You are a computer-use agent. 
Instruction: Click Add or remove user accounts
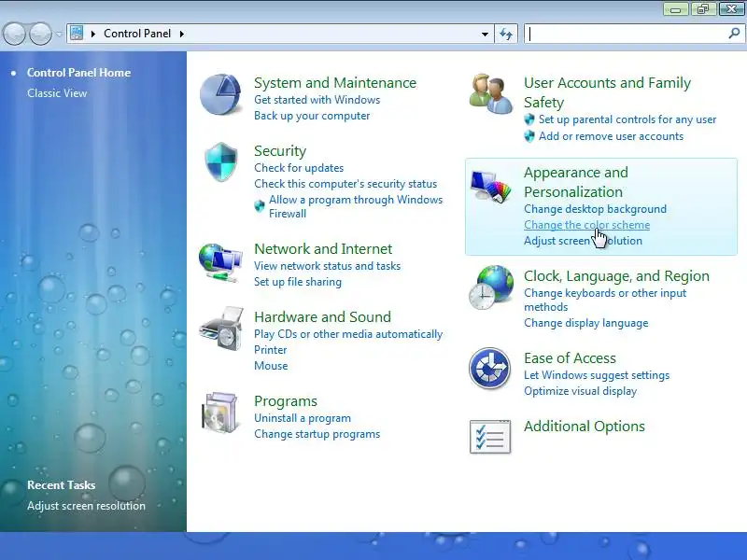click(x=611, y=136)
